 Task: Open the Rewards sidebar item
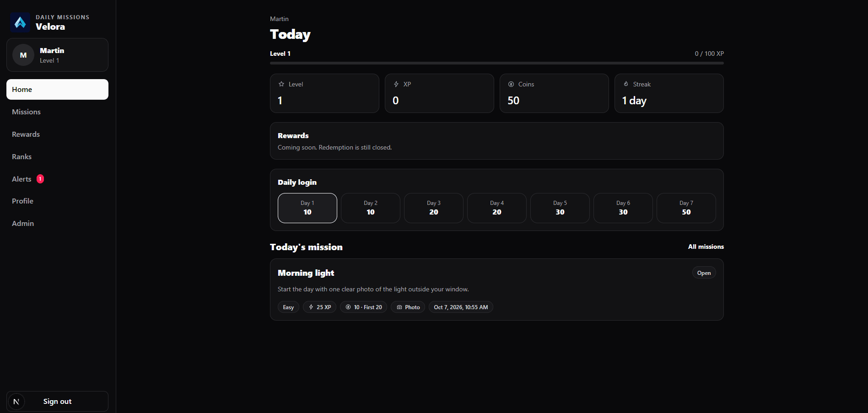click(57, 134)
